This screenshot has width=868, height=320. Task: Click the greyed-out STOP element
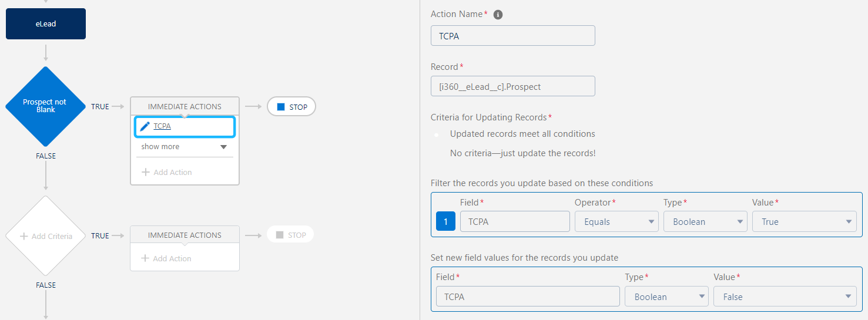290,235
